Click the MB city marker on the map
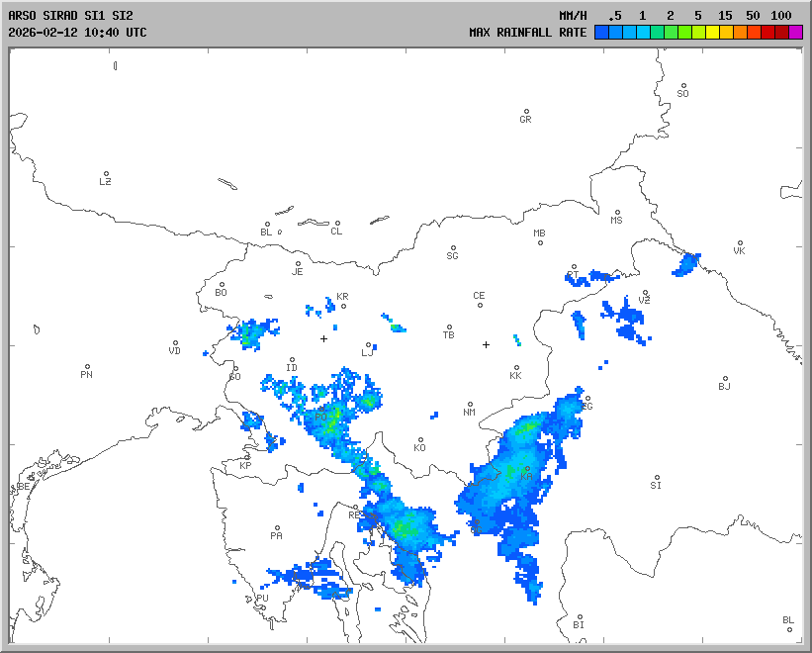Image resolution: width=812 pixels, height=653 pixels. [542, 241]
